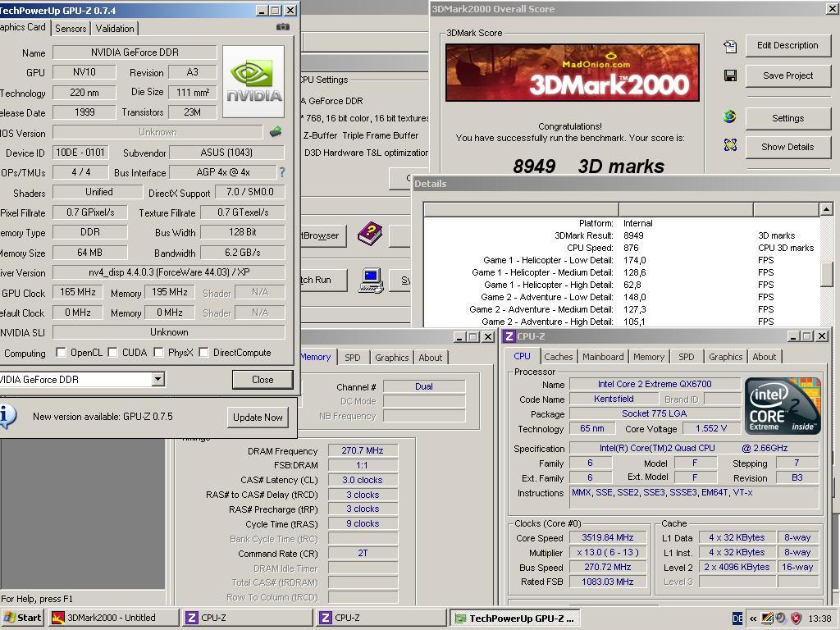Click the Batch Run button in 3DMark2000
840x630 pixels.
coord(323,280)
